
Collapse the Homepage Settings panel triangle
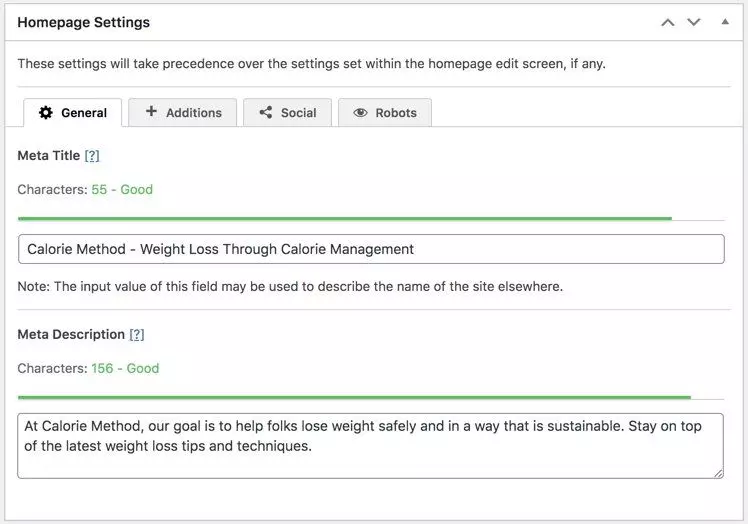click(x=725, y=21)
